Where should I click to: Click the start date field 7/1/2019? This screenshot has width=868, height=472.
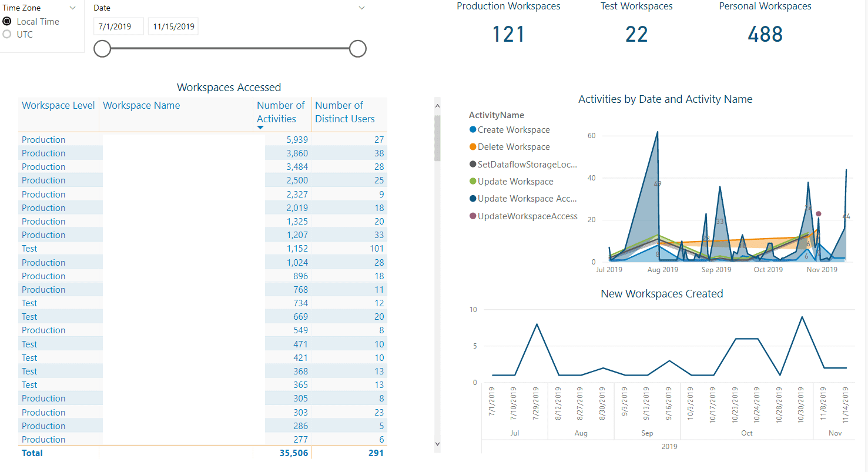(x=119, y=26)
